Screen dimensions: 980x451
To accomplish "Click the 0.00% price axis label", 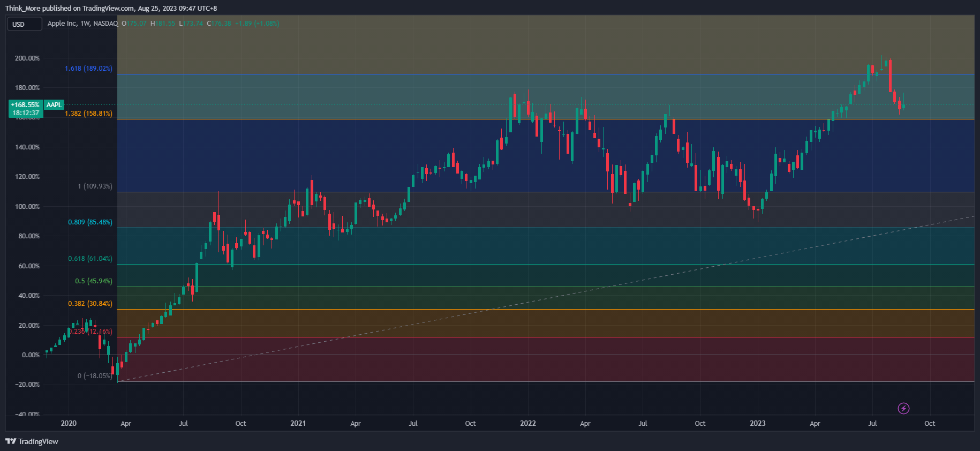I will pyautogui.click(x=31, y=355).
